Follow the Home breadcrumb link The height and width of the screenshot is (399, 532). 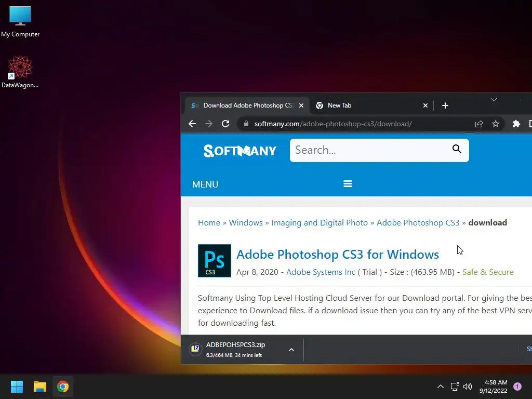coord(209,222)
